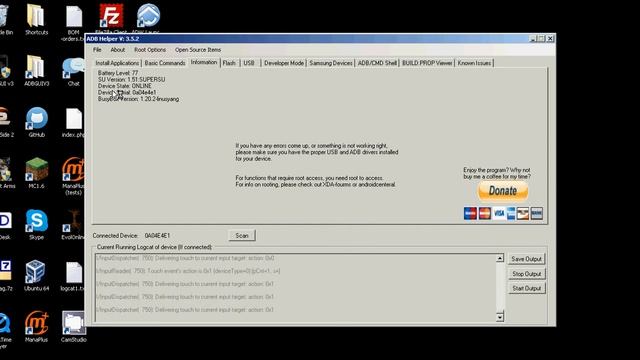Launch the ManaPlus (tests) shortcut
Viewport: 640px width, 360px height.
73,176
